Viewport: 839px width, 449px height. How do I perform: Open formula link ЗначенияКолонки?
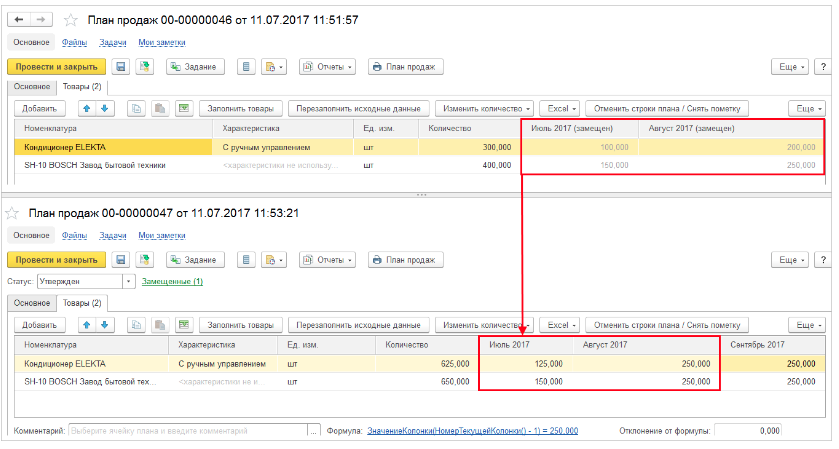pos(472,431)
